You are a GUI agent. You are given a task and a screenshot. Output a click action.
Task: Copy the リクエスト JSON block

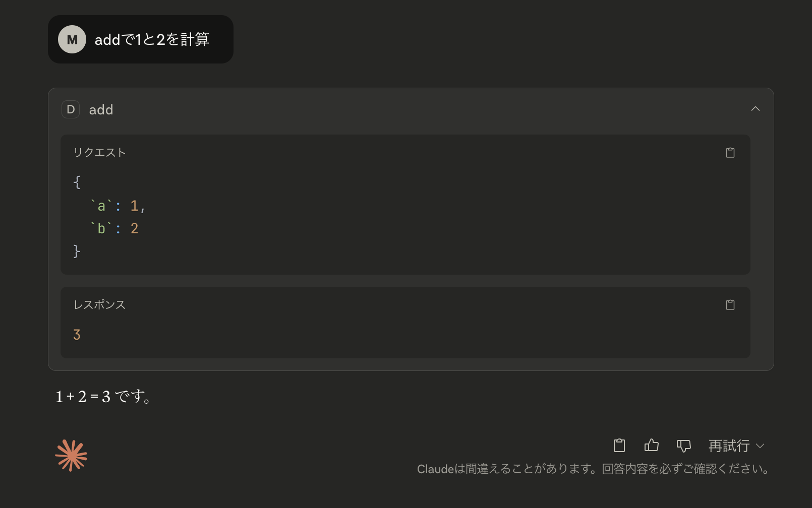point(730,153)
